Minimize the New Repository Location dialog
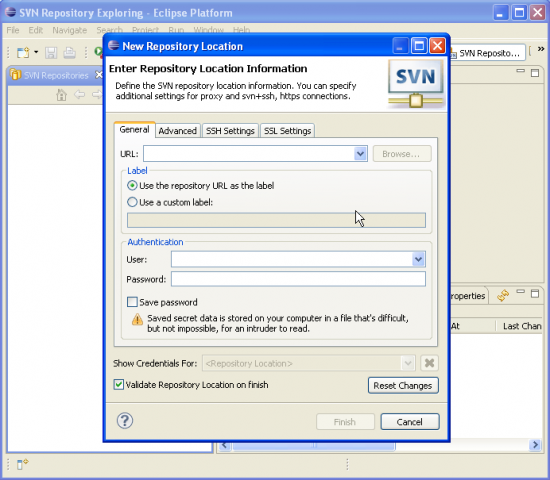 click(x=400, y=46)
